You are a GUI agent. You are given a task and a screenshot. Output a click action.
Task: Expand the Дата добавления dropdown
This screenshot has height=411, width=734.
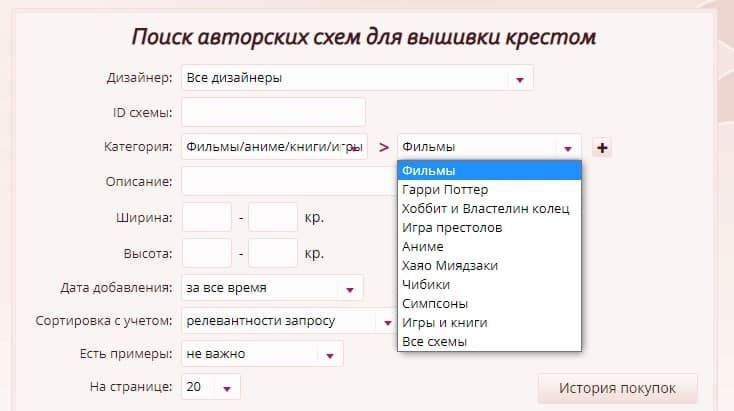273,288
